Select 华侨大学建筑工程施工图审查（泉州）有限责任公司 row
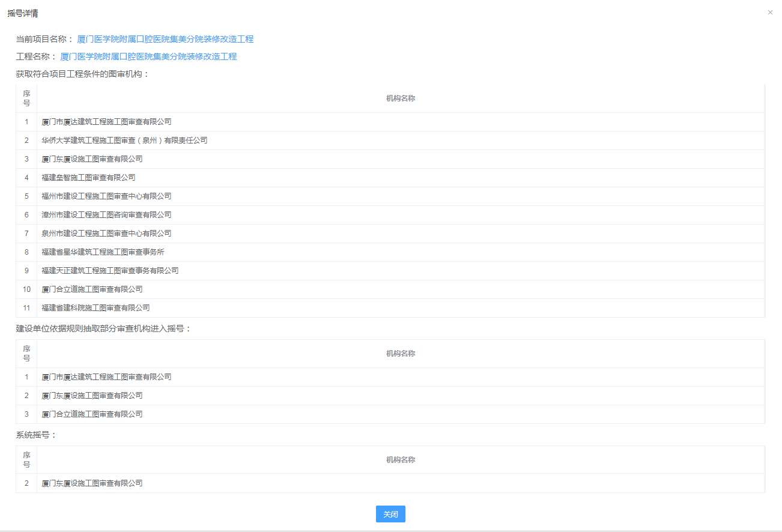This screenshot has height=532, width=782. coord(390,141)
